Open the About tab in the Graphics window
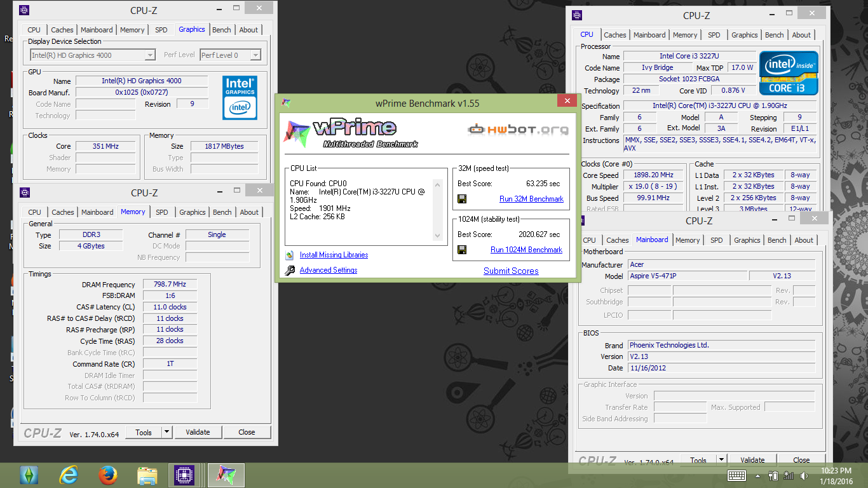Screen dimensions: 868x488 click(248, 30)
